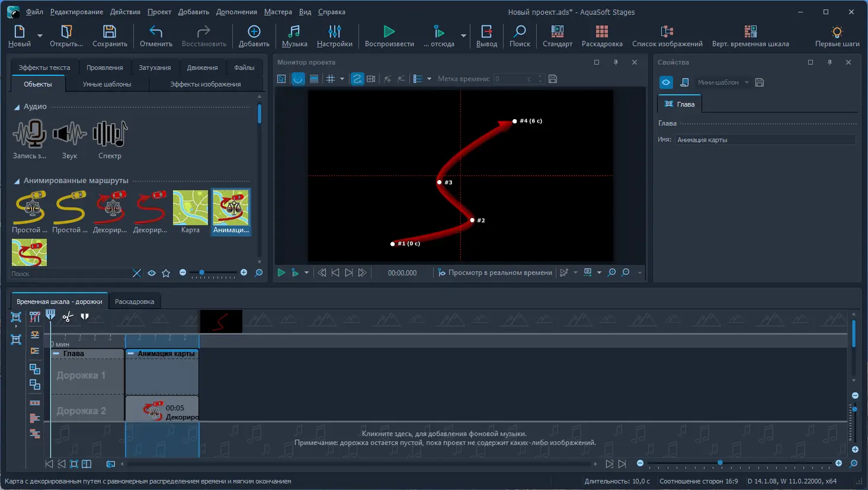
Task: Toggle the eye visibility button in Properties
Action: pyautogui.click(x=666, y=82)
